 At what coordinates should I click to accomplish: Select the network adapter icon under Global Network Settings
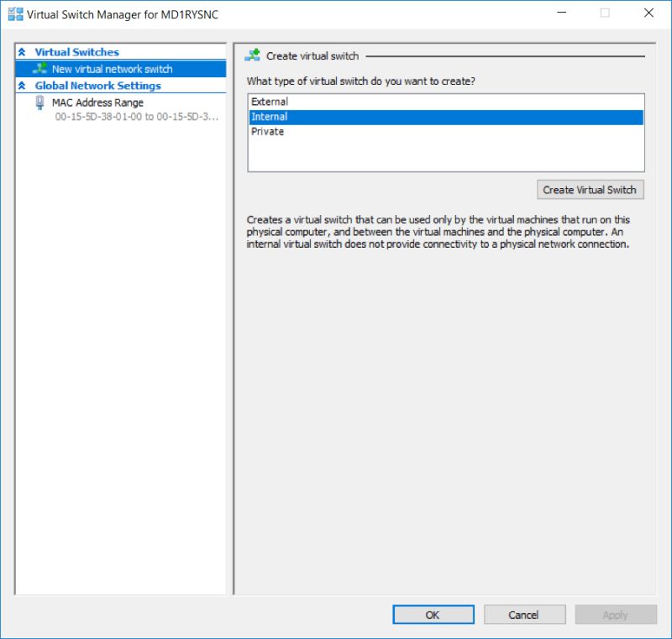tap(38, 102)
